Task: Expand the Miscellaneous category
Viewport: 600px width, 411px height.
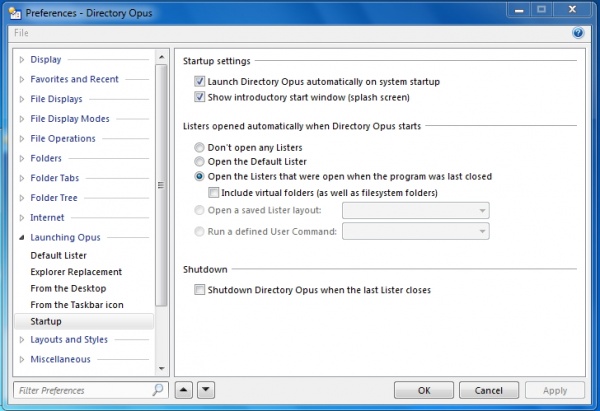Action: pyautogui.click(x=22, y=359)
